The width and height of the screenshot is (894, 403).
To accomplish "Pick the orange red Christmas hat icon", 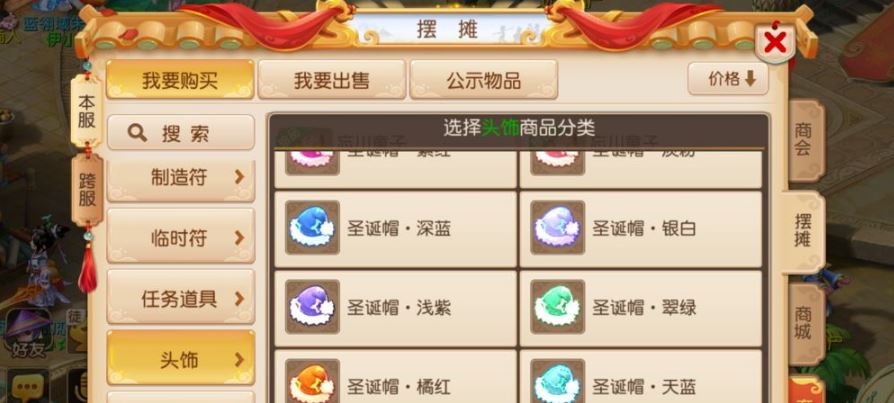I will [312, 382].
